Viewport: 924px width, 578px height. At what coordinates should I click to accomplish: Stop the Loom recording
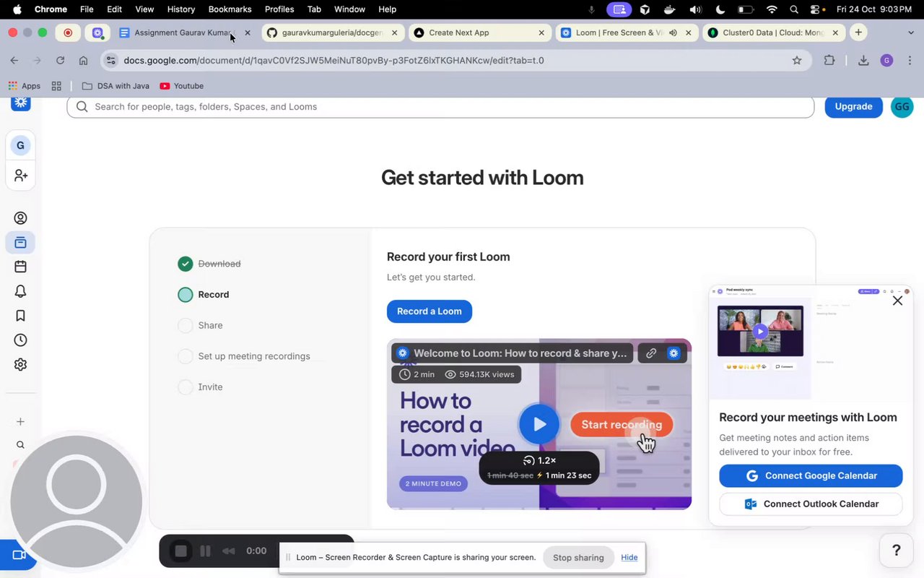pyautogui.click(x=181, y=551)
